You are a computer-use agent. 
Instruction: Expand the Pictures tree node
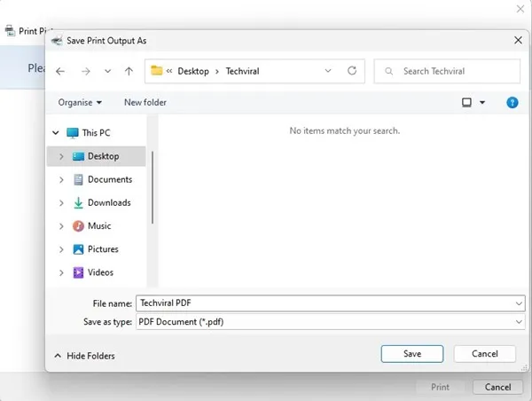61,249
